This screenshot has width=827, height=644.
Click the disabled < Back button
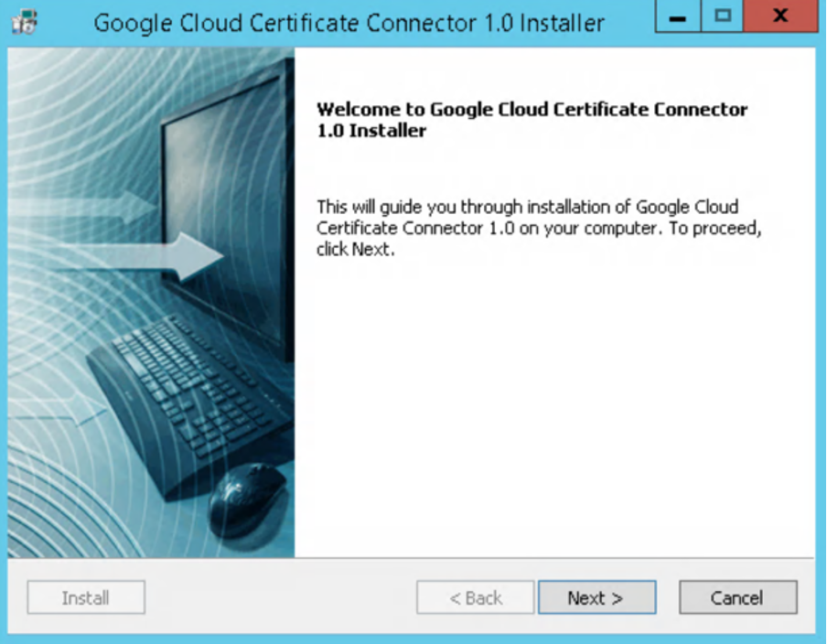tap(475, 598)
